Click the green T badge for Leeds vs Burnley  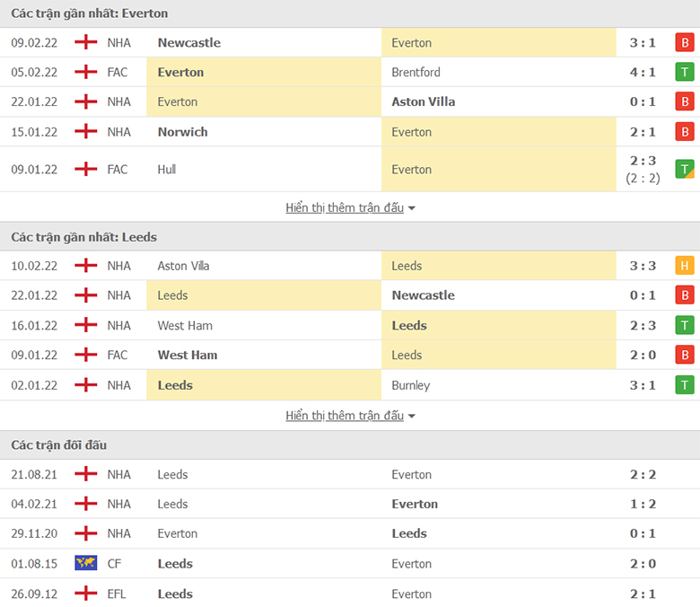tap(685, 385)
